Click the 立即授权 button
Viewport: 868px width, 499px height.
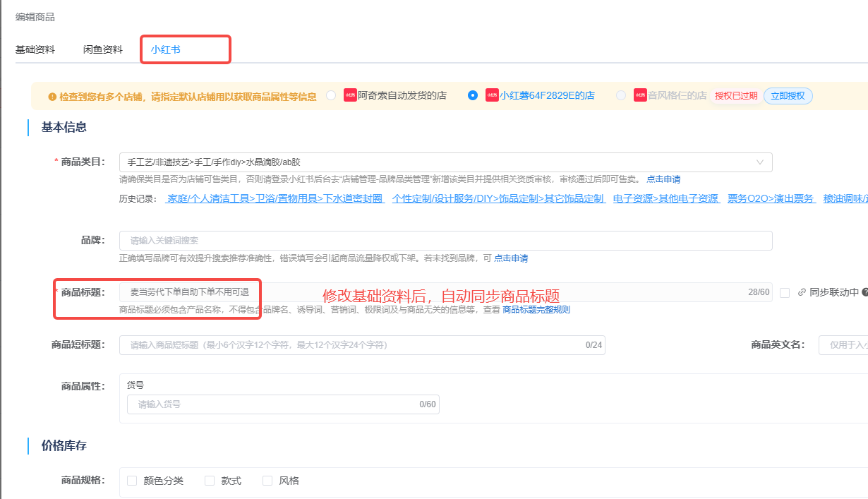pos(788,96)
